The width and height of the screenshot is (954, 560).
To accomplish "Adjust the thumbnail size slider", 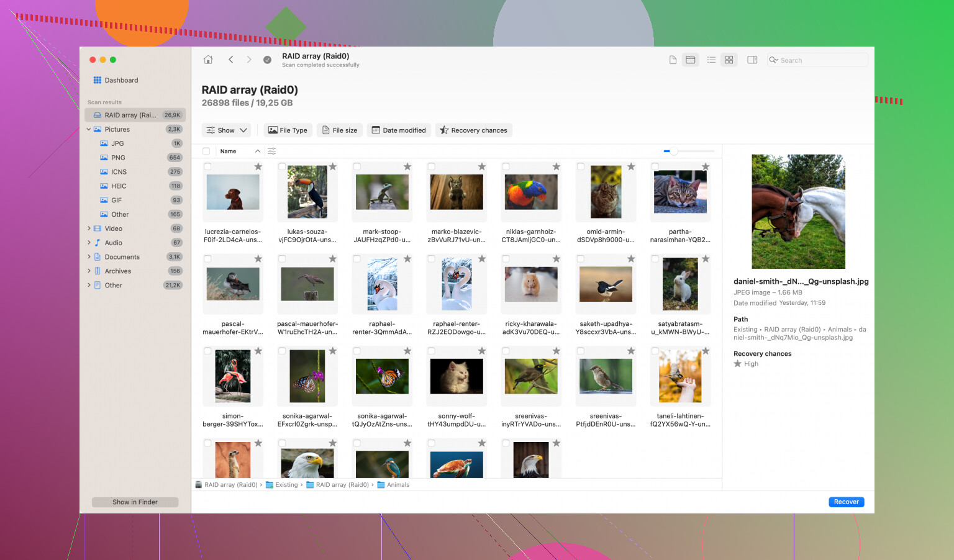I will coord(673,151).
